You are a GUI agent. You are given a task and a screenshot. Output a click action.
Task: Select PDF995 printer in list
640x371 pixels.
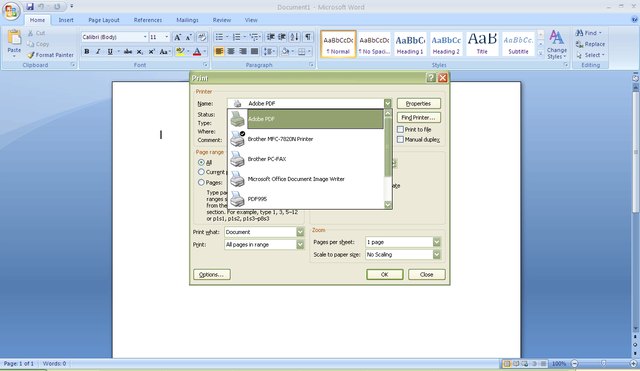pyautogui.click(x=306, y=199)
